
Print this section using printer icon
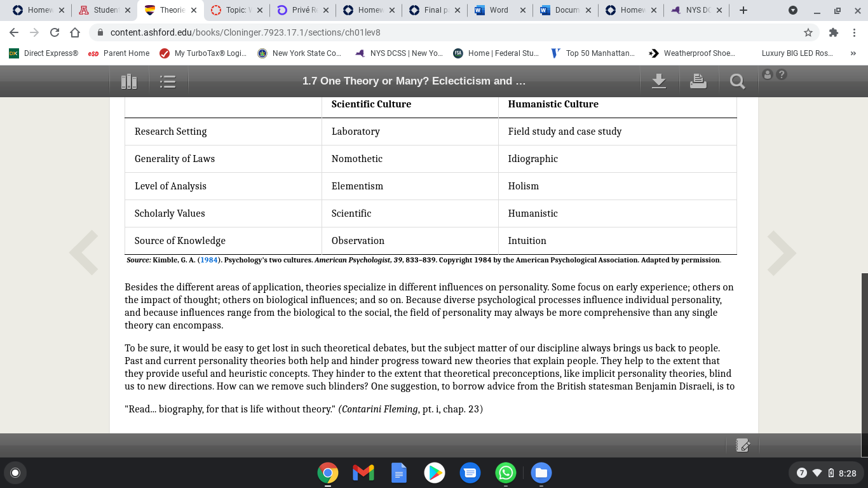698,81
